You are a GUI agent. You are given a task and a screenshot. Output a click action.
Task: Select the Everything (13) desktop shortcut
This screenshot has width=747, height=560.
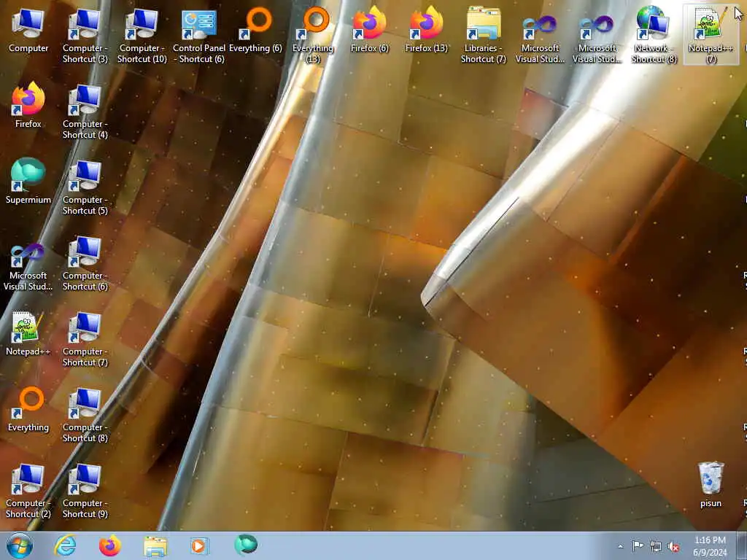(x=313, y=36)
